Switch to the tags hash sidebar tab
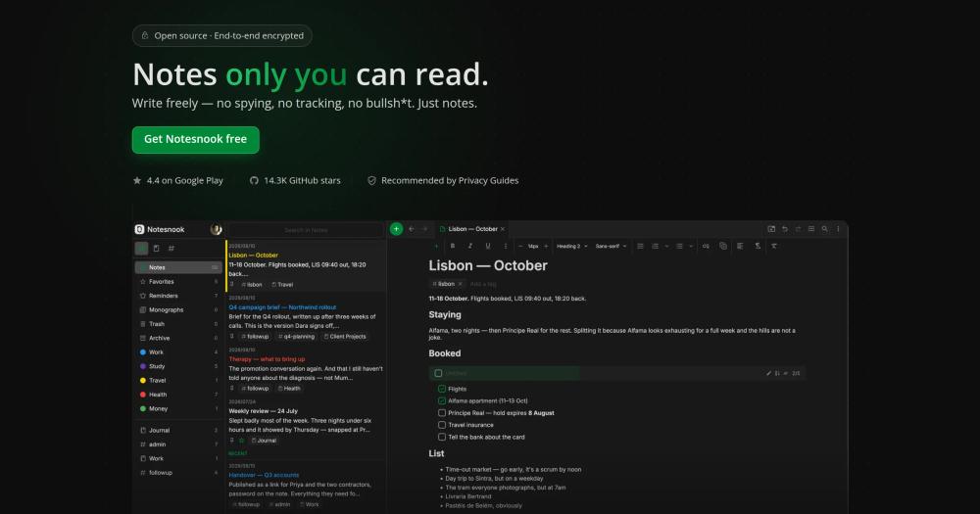This screenshot has height=514, width=980. click(x=171, y=249)
